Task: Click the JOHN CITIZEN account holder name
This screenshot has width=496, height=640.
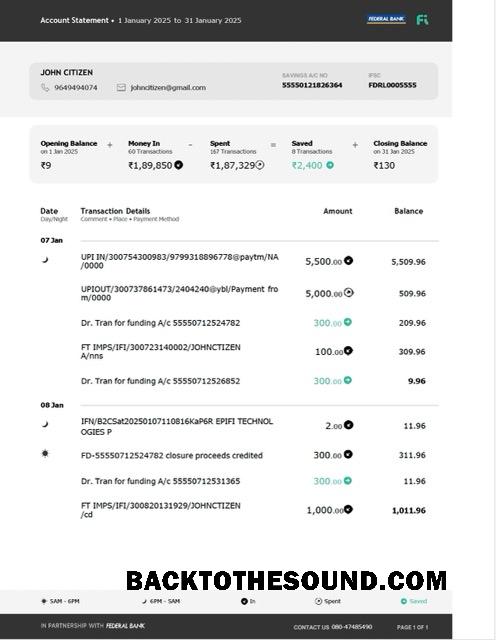Action: (67, 72)
